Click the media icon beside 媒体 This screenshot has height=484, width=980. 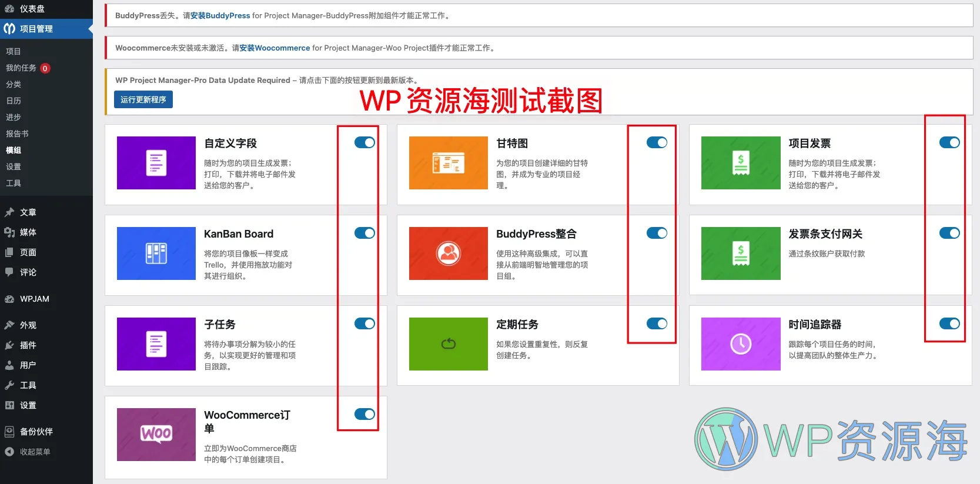click(x=9, y=232)
